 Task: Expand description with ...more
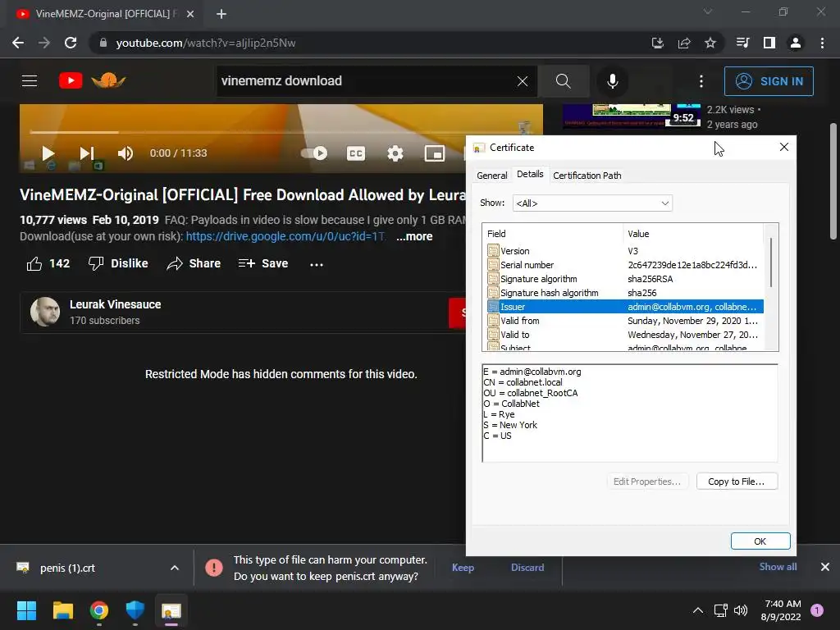(x=414, y=236)
